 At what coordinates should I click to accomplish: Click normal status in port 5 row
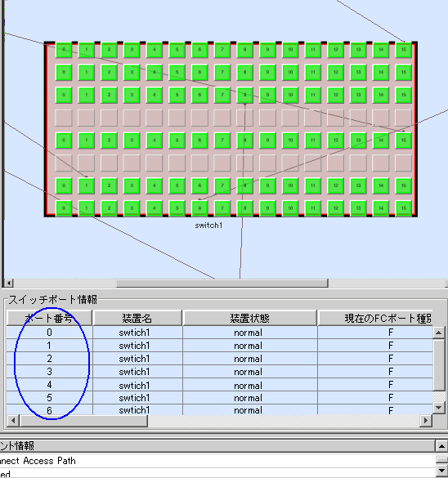(248, 398)
